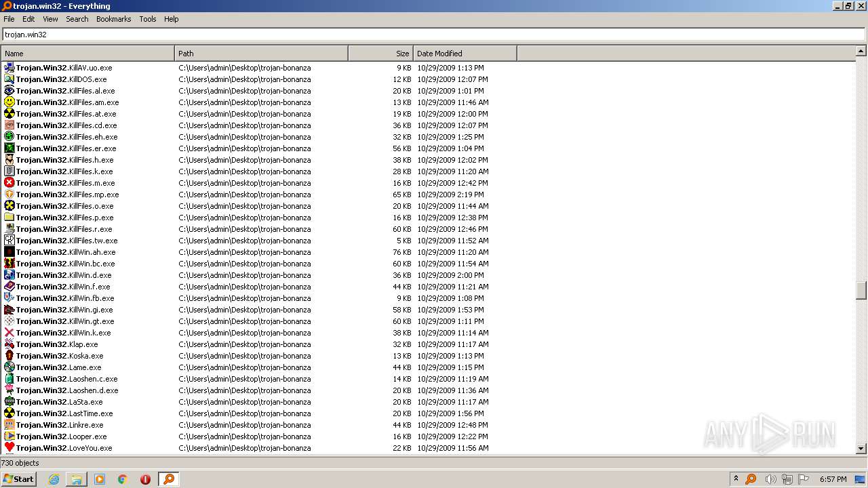Click the 6:57 PM taskbar clock
The width and height of the screenshot is (868, 488).
pos(833,479)
